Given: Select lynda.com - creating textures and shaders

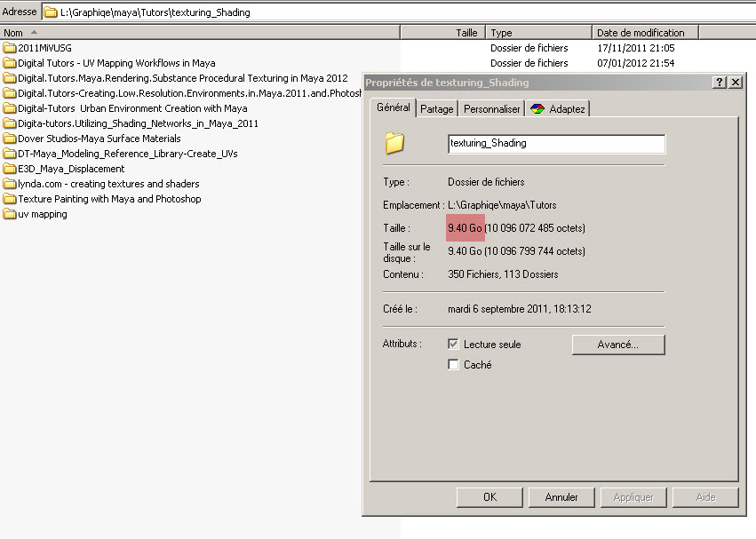Looking at the screenshot, I should click(108, 184).
